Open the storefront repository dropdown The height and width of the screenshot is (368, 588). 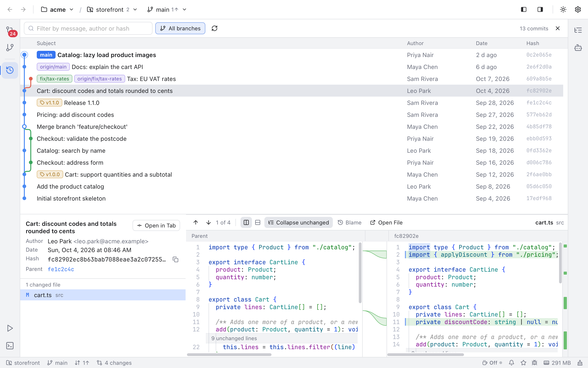[x=112, y=9]
